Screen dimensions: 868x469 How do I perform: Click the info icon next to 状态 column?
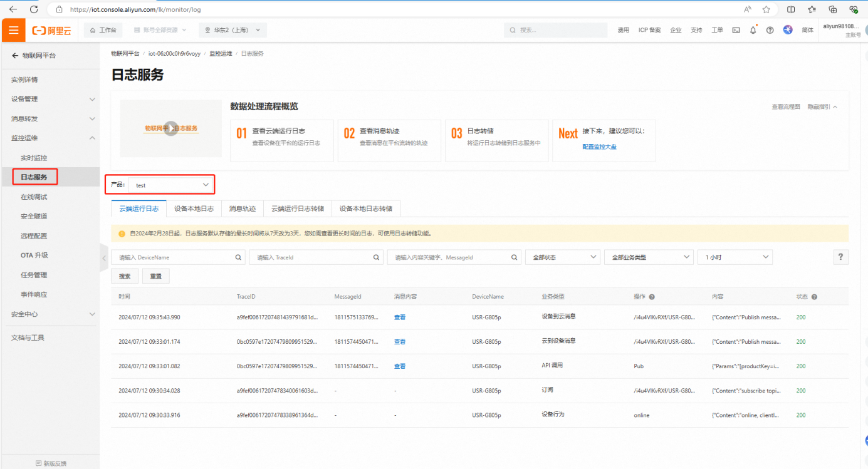pyautogui.click(x=814, y=297)
